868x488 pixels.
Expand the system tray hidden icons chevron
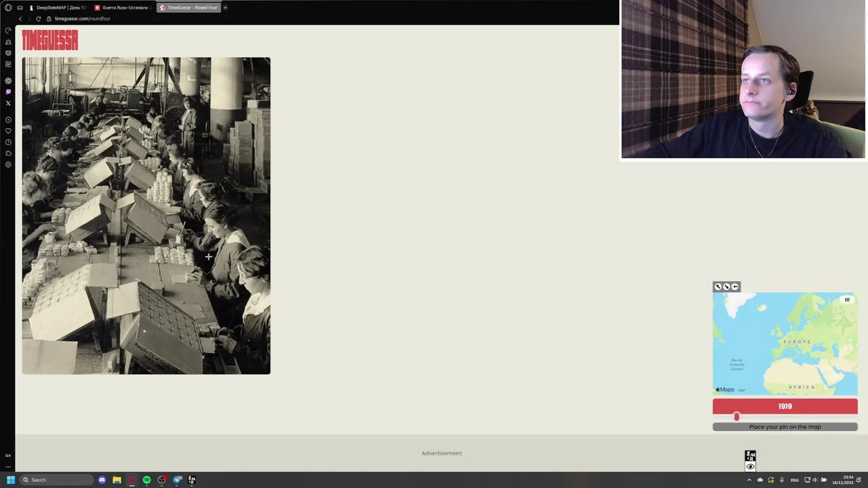749,480
